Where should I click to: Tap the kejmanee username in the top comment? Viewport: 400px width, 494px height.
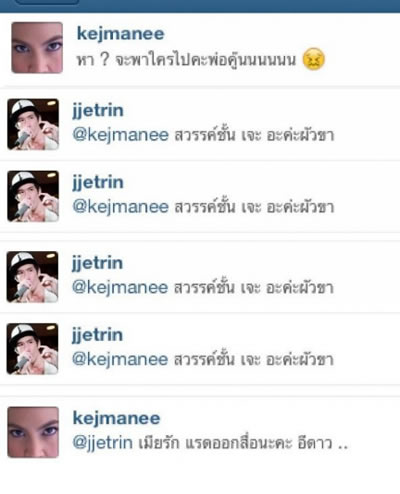coord(121,34)
